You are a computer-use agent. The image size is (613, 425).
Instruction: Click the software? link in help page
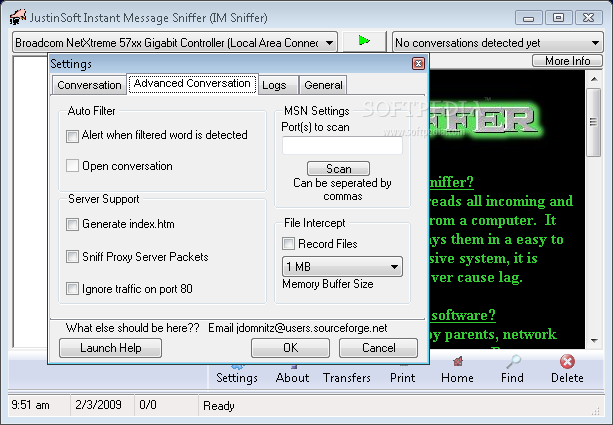462,315
